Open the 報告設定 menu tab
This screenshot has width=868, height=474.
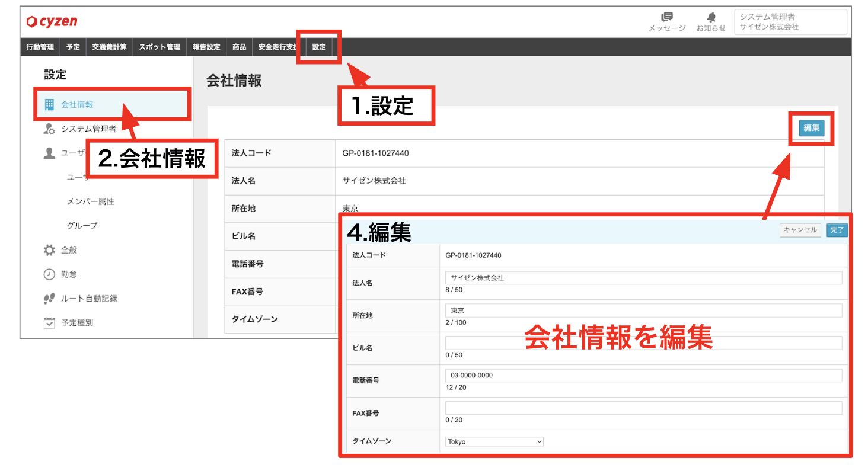click(206, 47)
